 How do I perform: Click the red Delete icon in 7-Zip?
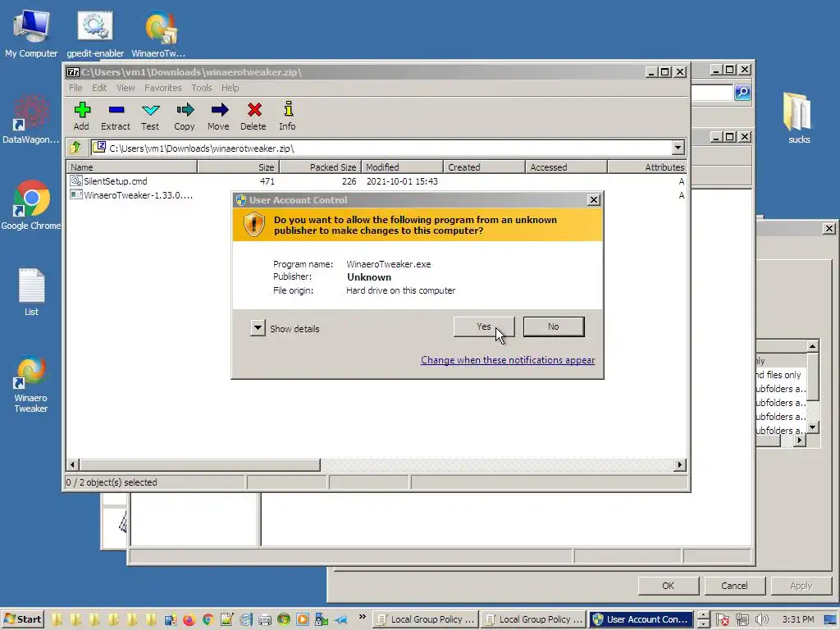(254, 110)
